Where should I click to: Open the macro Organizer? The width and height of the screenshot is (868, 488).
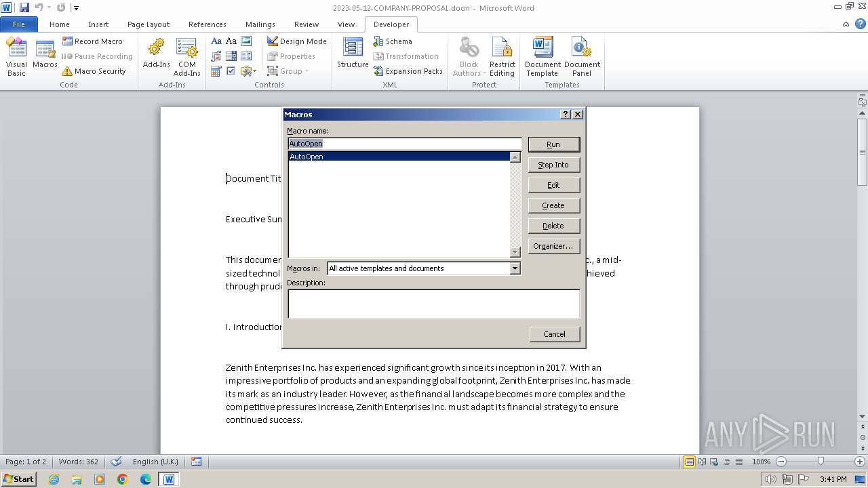[x=553, y=246]
